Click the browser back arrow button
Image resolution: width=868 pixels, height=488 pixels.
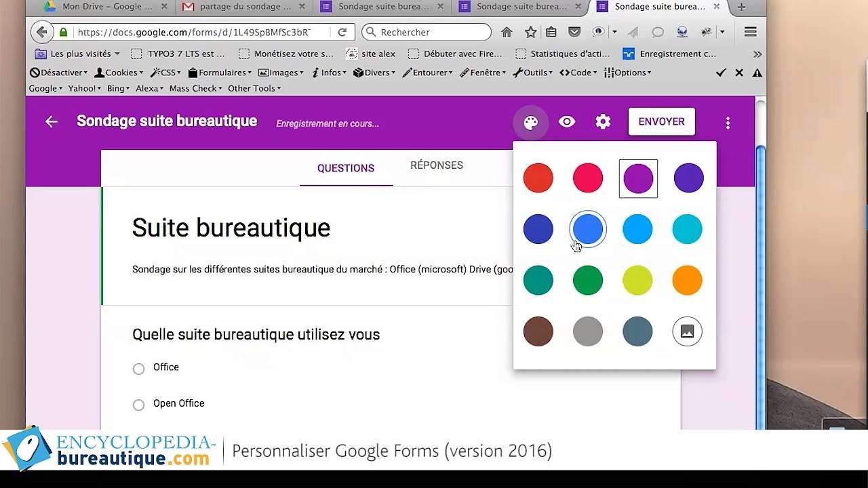click(42, 32)
